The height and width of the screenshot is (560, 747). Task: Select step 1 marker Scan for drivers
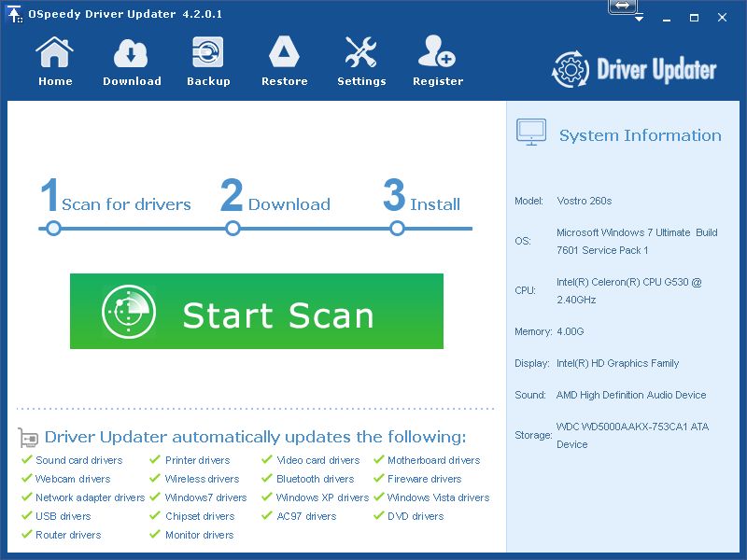coord(54,228)
